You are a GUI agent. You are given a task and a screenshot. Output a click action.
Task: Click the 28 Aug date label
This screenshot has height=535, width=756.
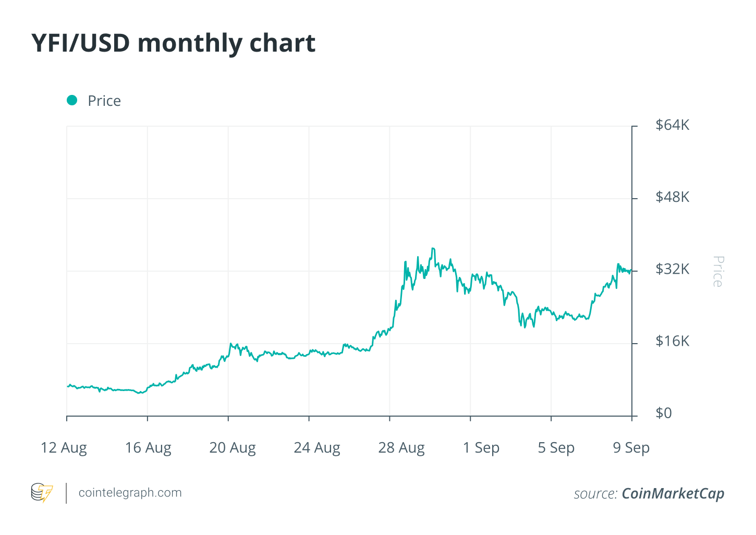[401, 448]
